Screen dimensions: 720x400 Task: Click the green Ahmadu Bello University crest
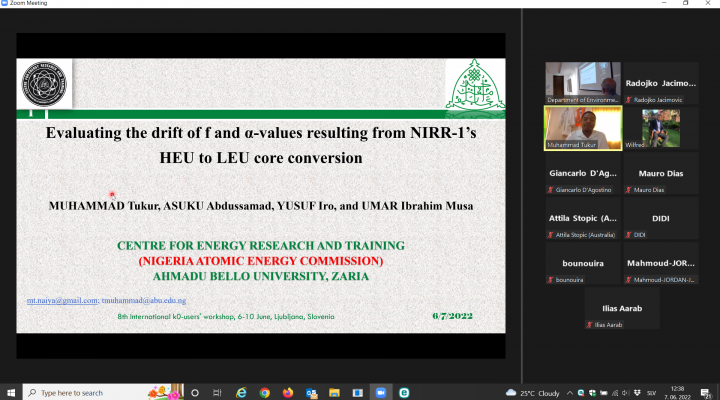click(475, 85)
